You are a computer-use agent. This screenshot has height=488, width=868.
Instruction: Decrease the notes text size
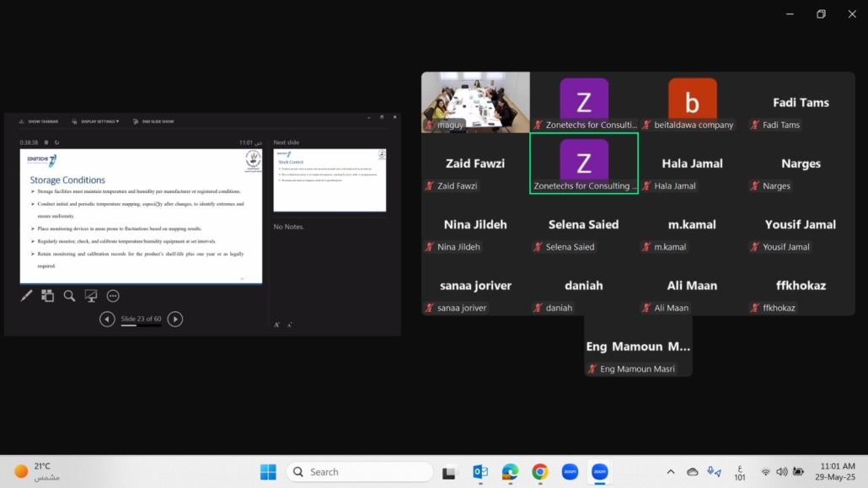click(290, 324)
